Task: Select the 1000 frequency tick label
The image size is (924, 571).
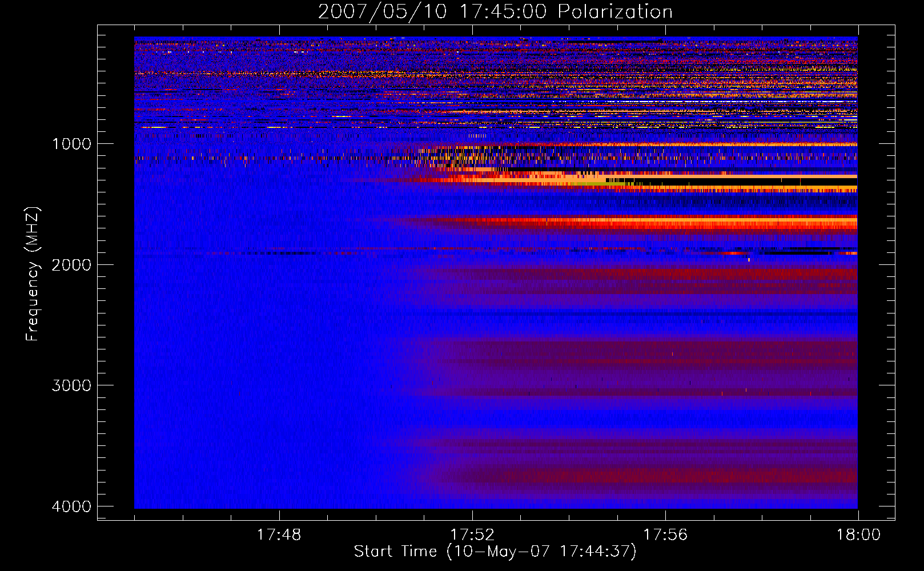Action: pos(72,144)
